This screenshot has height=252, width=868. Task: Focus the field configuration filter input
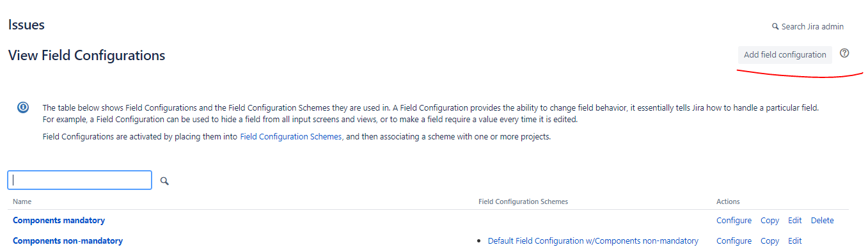pos(79,180)
